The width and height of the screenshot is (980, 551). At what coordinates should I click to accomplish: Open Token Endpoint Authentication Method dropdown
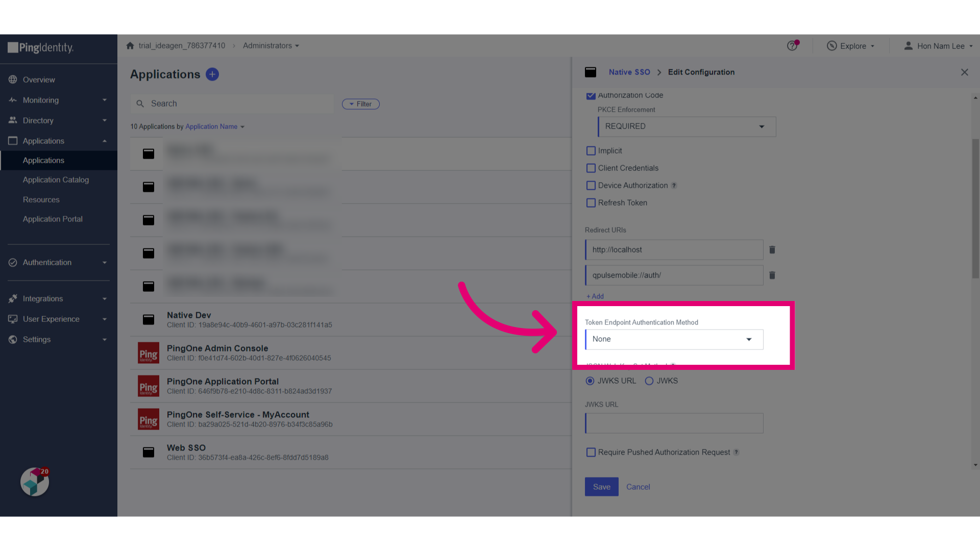click(674, 339)
